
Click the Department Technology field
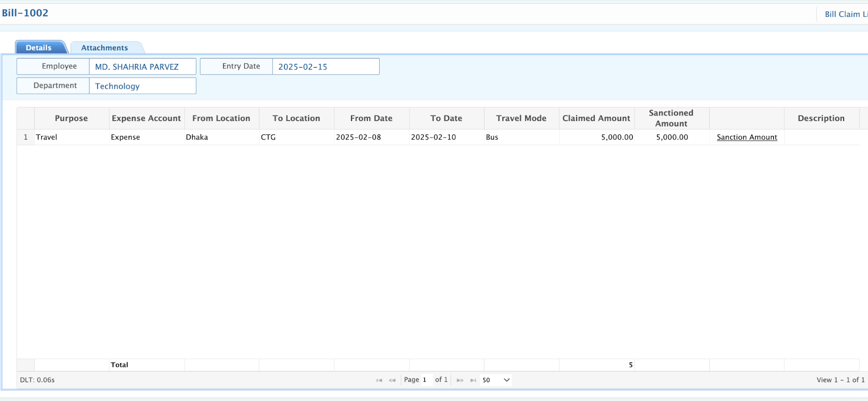(142, 86)
